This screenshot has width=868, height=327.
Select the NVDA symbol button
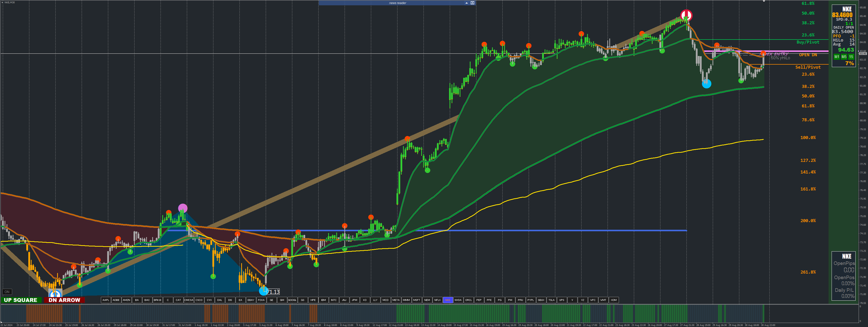pyautogui.click(x=458, y=300)
